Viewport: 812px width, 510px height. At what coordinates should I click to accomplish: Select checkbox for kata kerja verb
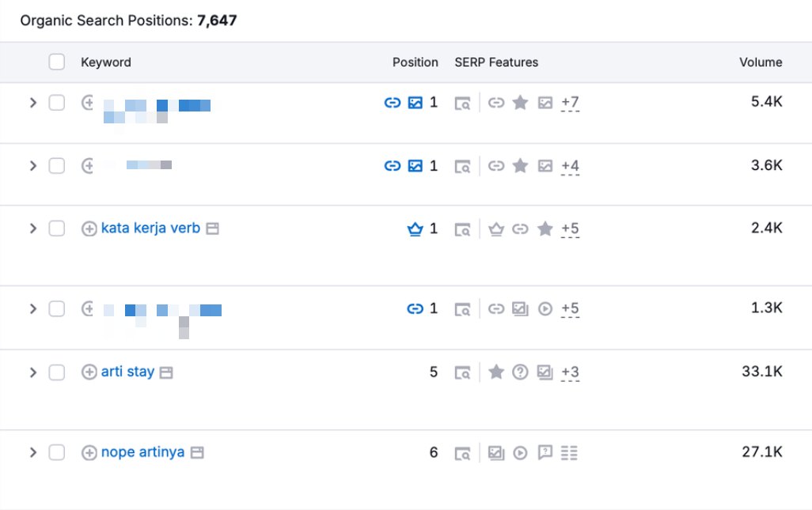point(57,228)
